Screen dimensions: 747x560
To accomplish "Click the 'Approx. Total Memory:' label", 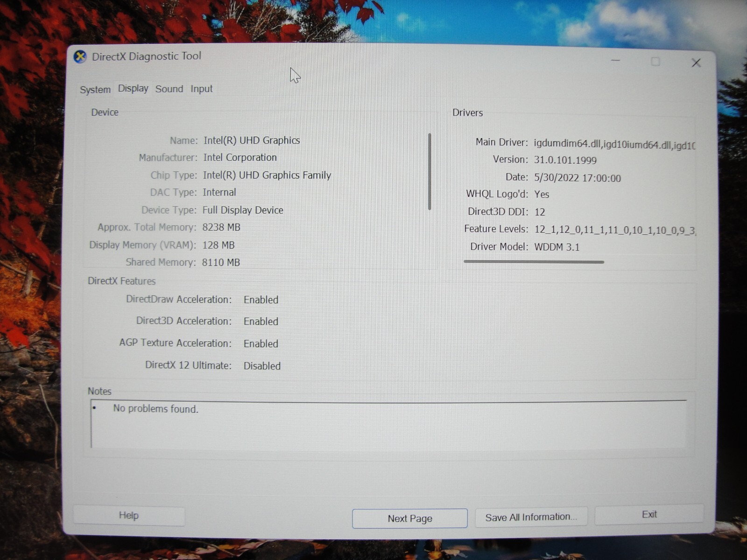I will point(147,227).
